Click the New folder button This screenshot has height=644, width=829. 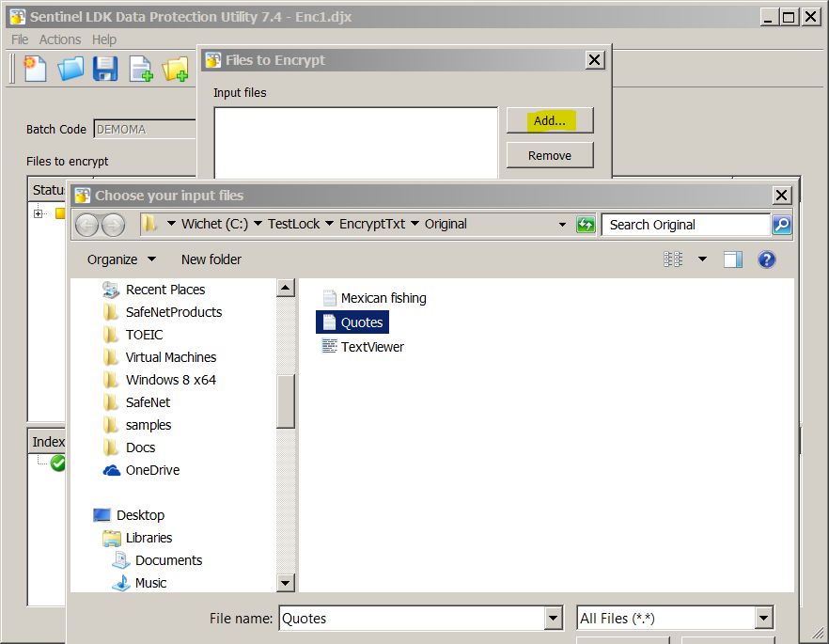click(x=211, y=259)
